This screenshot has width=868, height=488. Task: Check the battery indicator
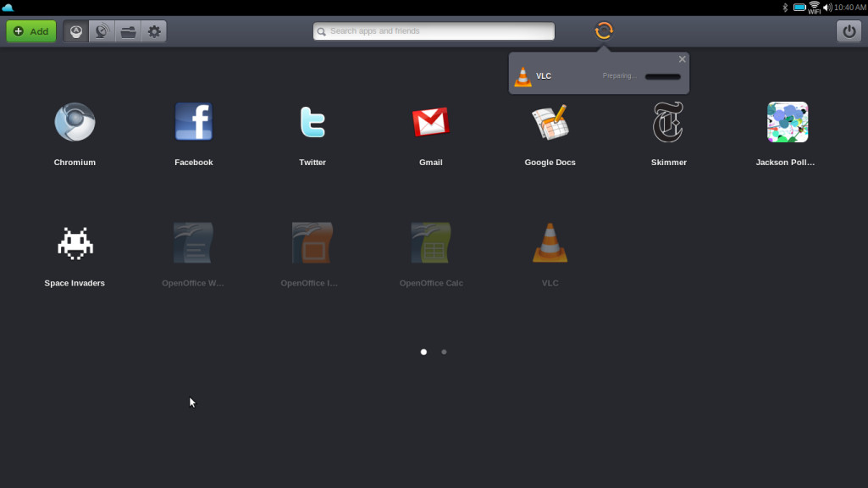click(799, 7)
